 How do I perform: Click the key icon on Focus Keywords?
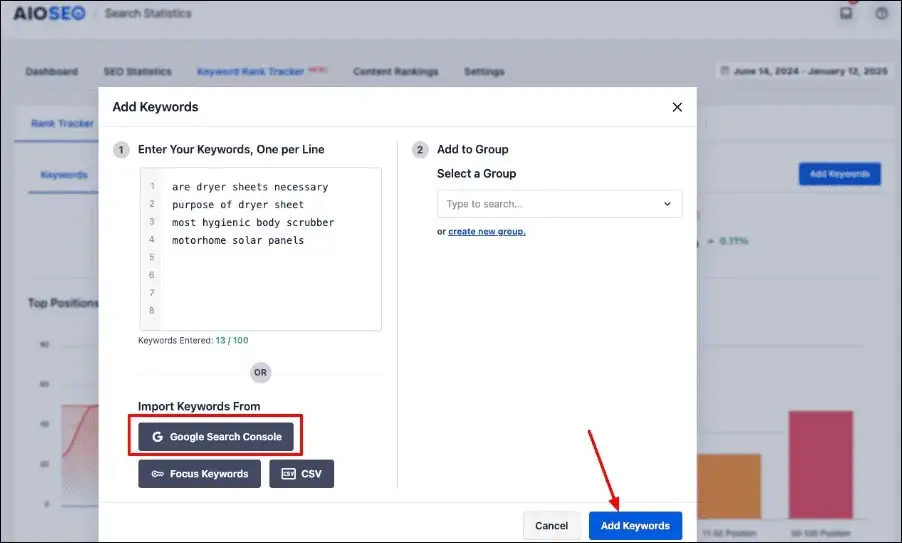click(x=157, y=473)
